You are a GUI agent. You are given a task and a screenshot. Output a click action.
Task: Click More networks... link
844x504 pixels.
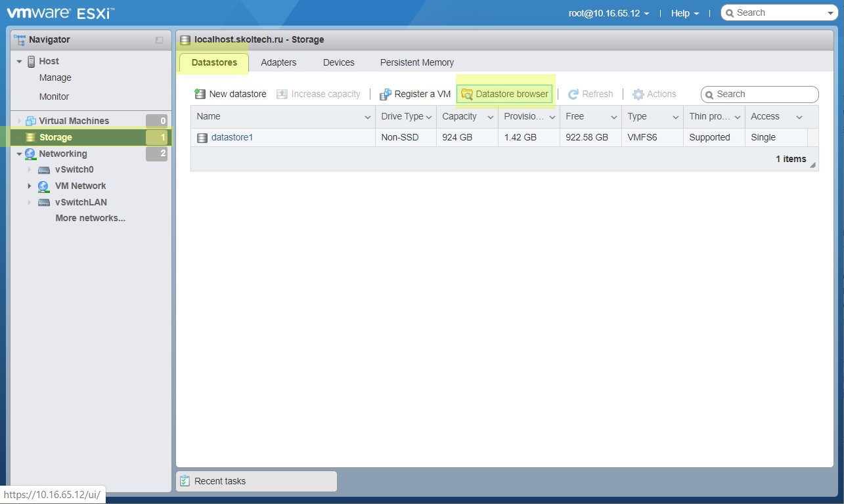pyautogui.click(x=91, y=218)
